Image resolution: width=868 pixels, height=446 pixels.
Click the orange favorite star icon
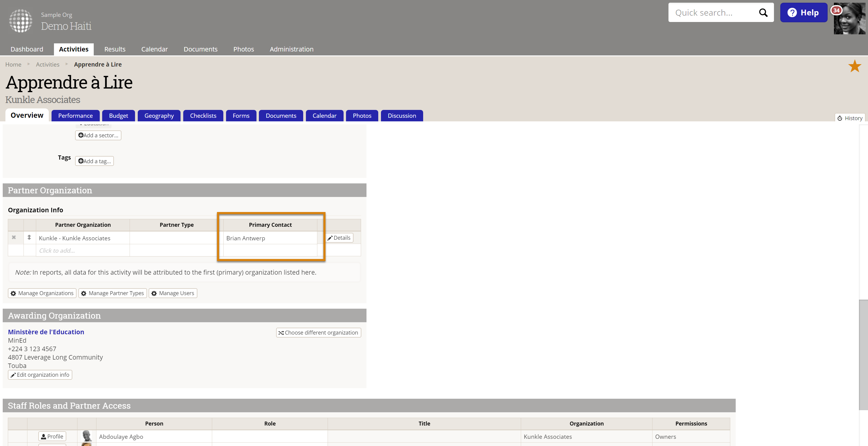coord(854,66)
